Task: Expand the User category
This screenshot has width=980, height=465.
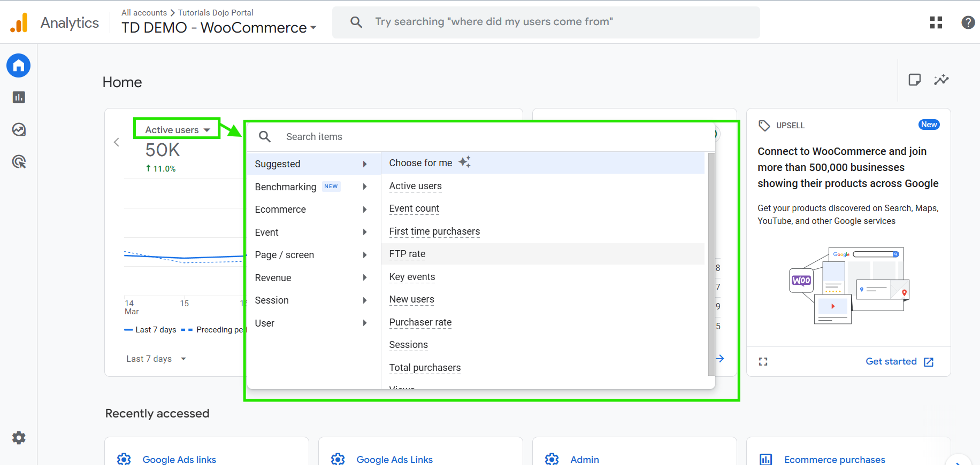Action: 314,323
